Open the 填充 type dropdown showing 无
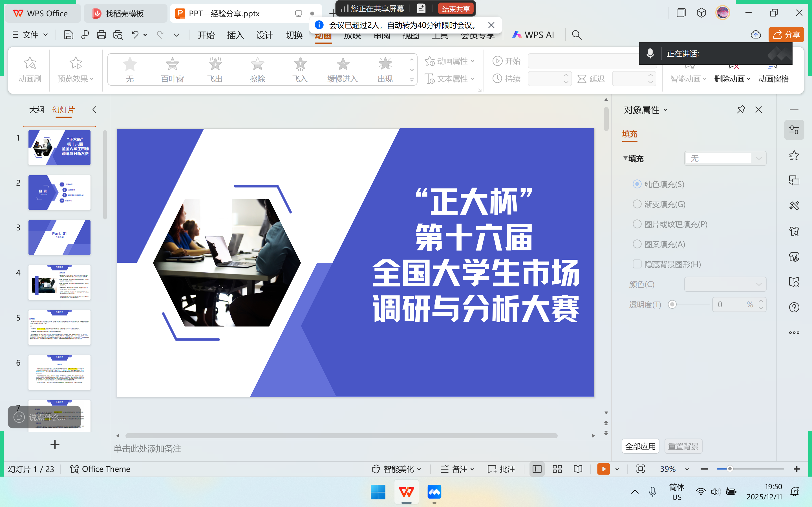Screen dimensions: 812x507 click(725, 158)
